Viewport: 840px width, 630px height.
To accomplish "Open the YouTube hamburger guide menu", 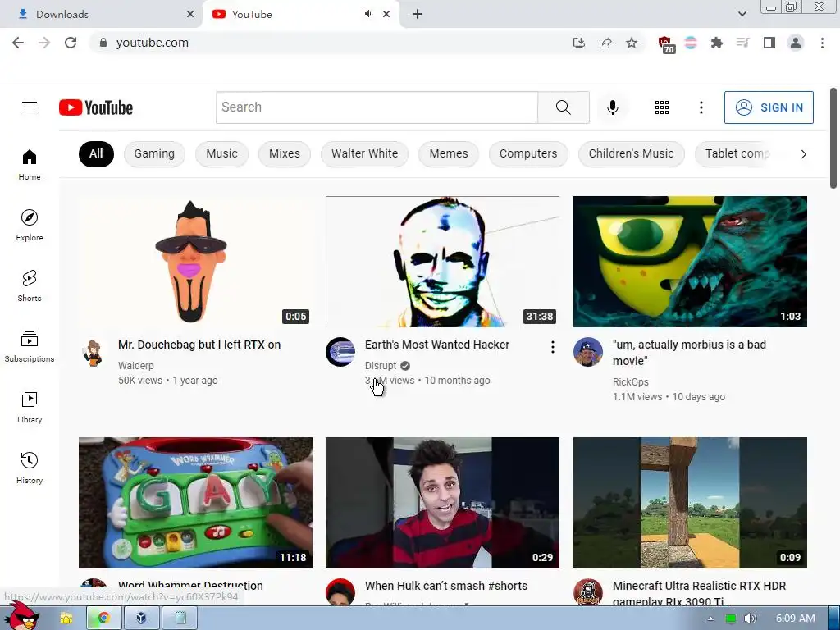I will (30, 107).
